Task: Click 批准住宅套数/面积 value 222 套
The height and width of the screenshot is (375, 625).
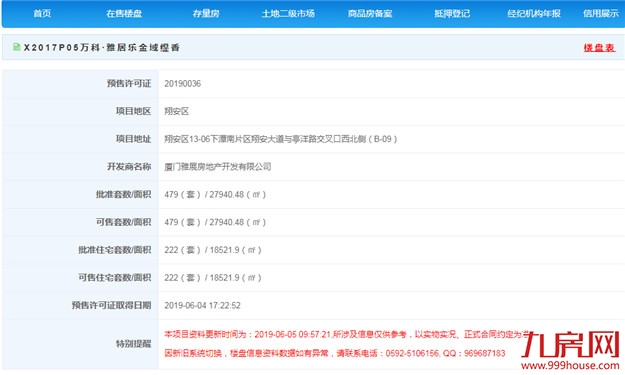Action: [213, 250]
